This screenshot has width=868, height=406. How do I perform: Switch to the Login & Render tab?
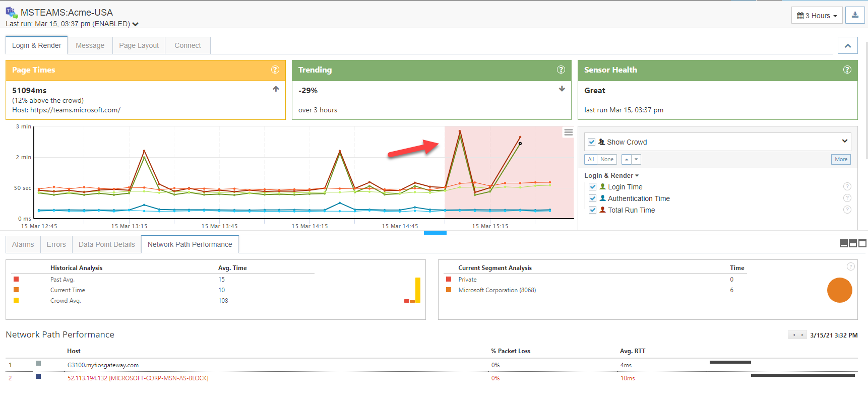point(37,45)
